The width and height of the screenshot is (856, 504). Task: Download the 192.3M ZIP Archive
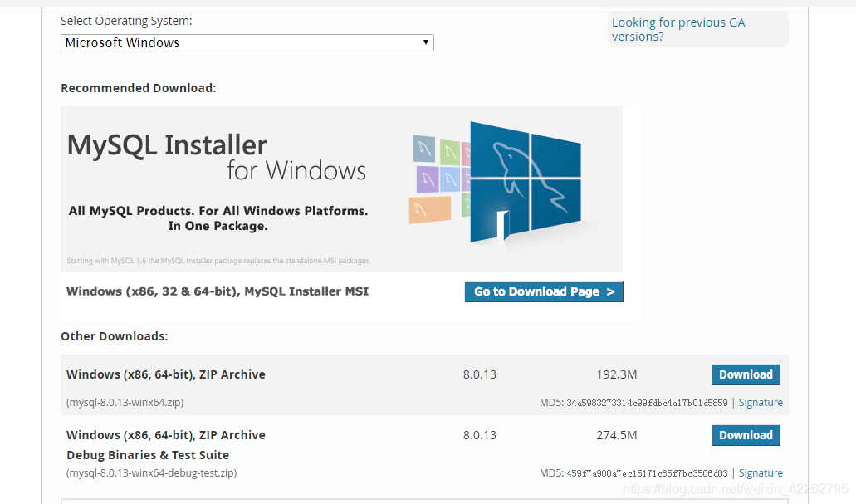(746, 374)
